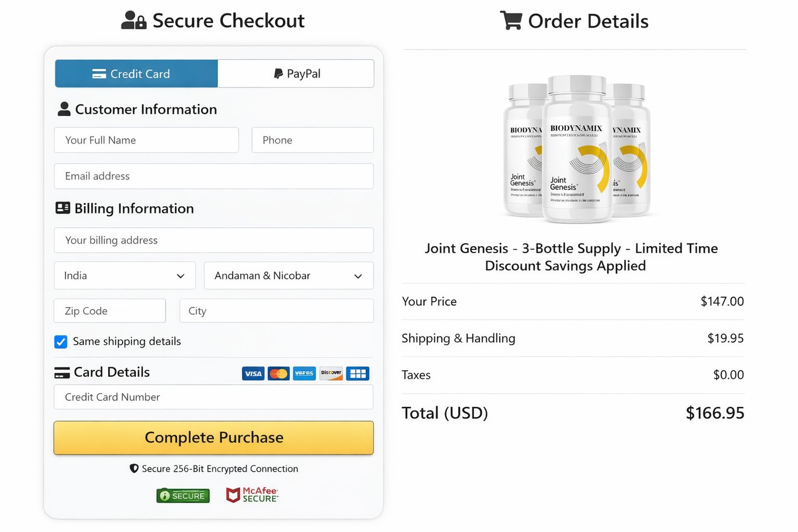Viewport: 798px width, 532px height.
Task: Click the secure checkout lock-user icon
Action: coord(134,21)
